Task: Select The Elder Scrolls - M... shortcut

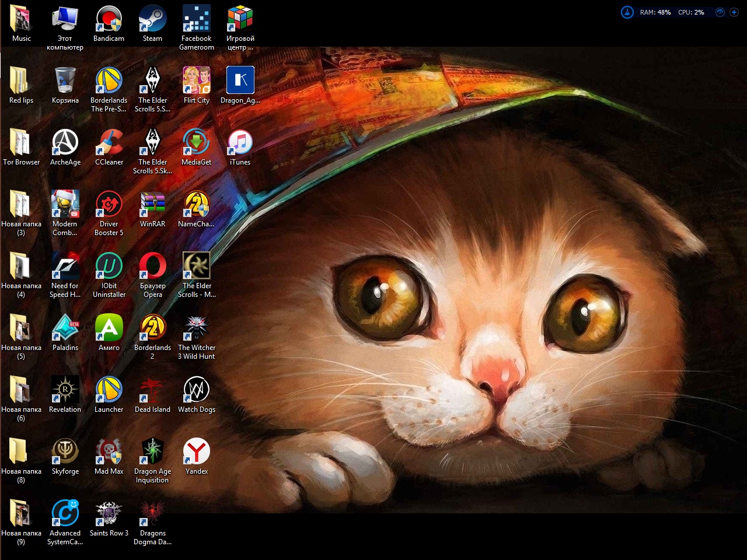Action: 196,275
